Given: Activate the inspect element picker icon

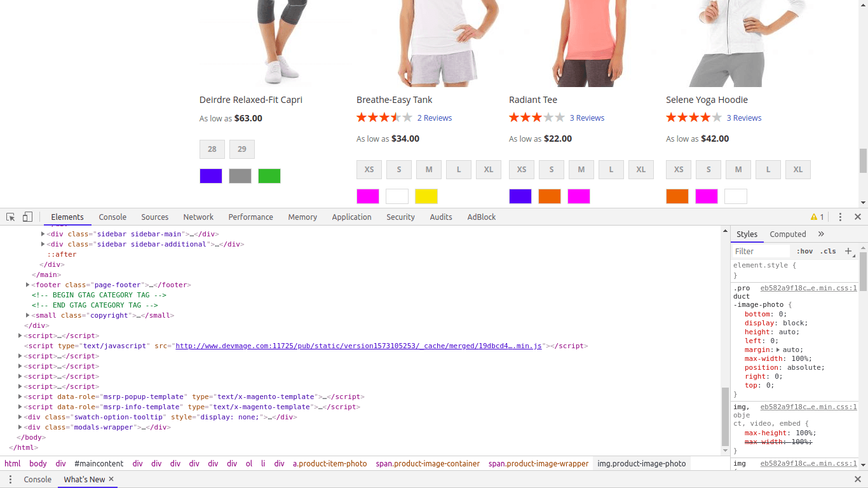Looking at the screenshot, I should coord(11,217).
